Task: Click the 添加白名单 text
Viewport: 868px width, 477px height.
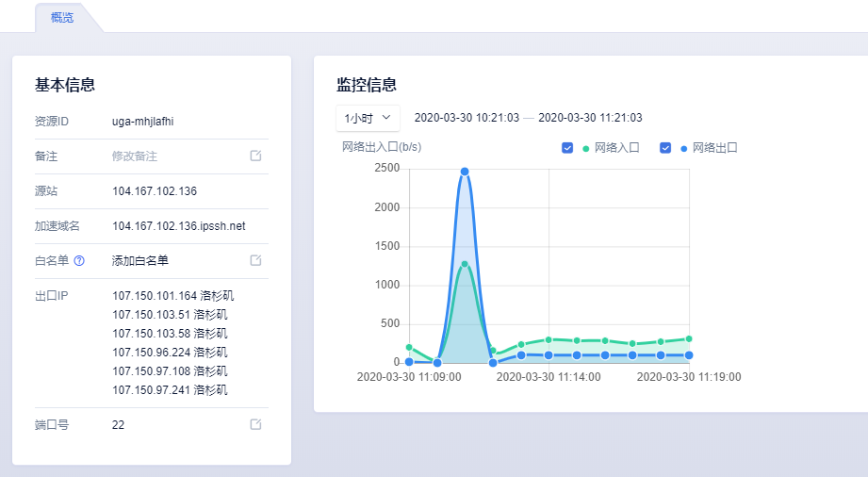Action: pos(140,261)
